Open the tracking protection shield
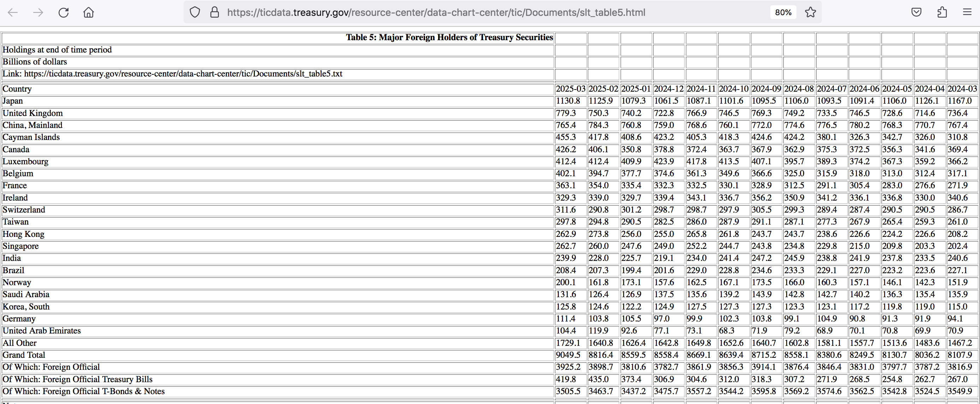 pos(195,13)
